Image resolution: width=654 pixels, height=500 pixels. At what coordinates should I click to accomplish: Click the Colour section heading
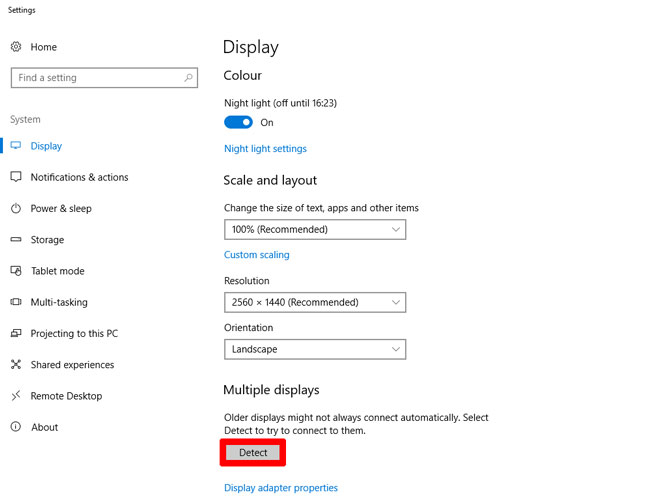(242, 75)
